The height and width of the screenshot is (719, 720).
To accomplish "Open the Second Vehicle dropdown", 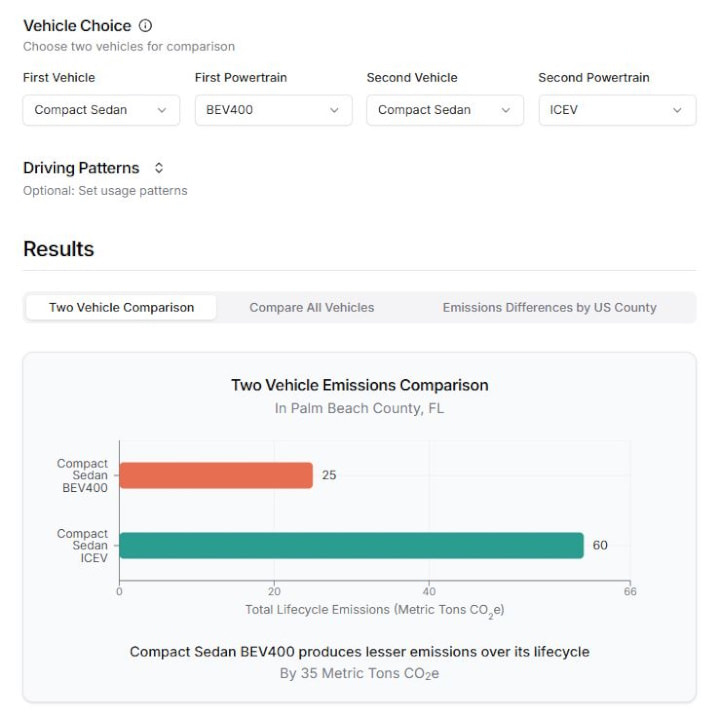I will point(445,110).
